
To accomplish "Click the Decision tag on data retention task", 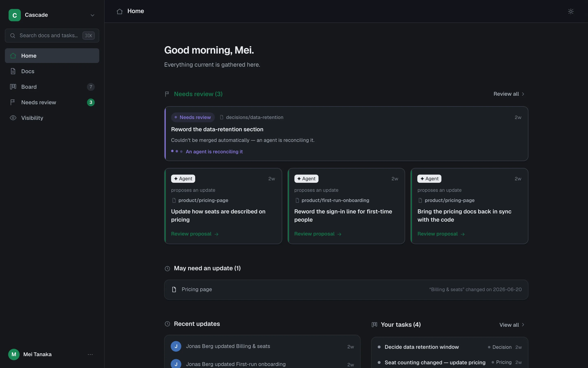I will point(500,347).
